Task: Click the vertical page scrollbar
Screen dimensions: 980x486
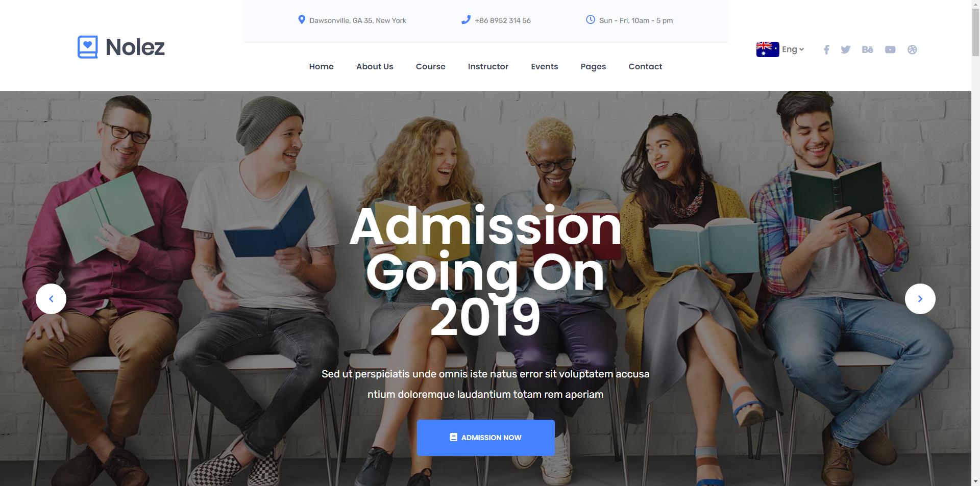Action: coord(975,243)
